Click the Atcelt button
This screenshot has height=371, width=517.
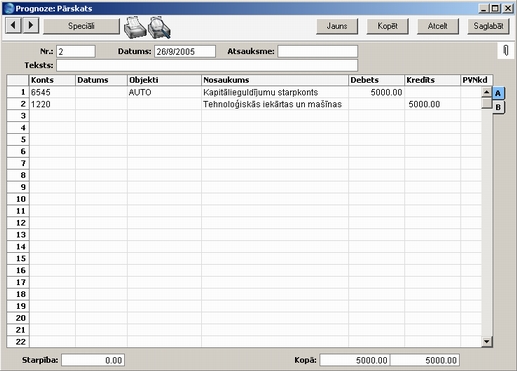(x=438, y=26)
